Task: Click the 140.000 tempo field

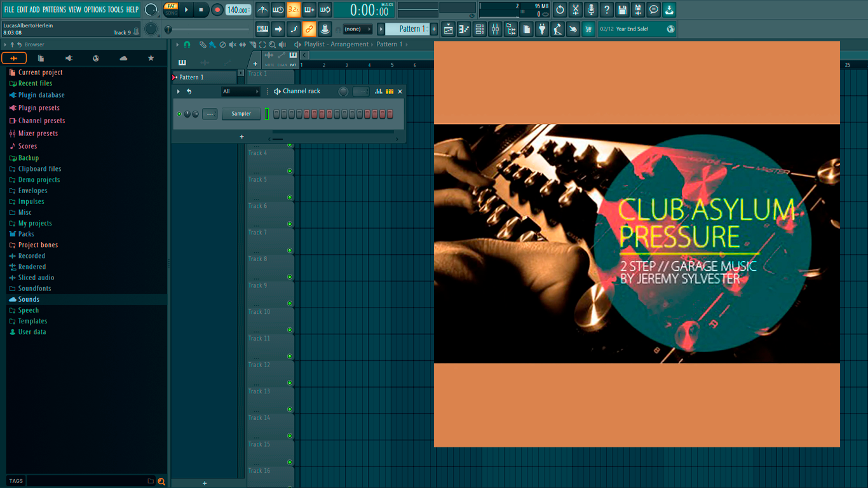Action: [x=238, y=10]
